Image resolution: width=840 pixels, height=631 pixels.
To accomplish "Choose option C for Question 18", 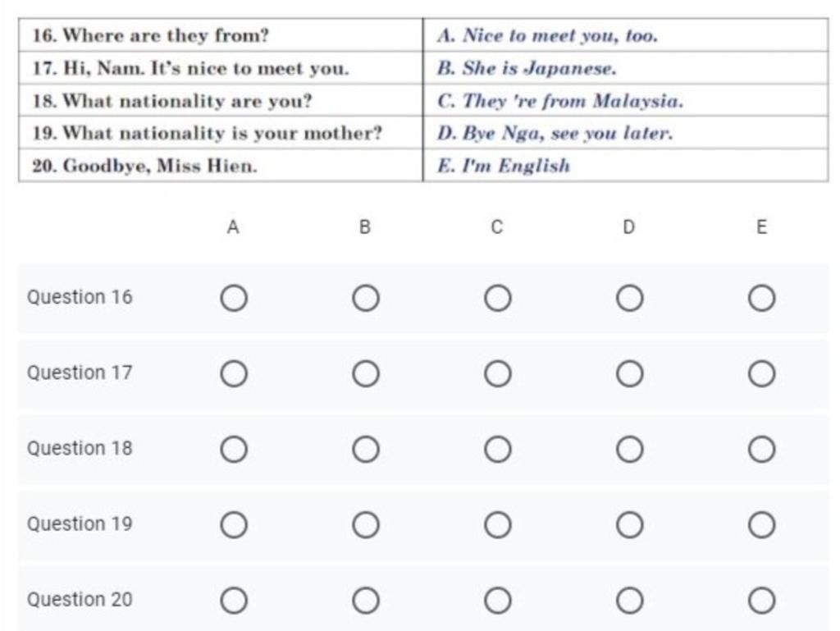I will [497, 450].
